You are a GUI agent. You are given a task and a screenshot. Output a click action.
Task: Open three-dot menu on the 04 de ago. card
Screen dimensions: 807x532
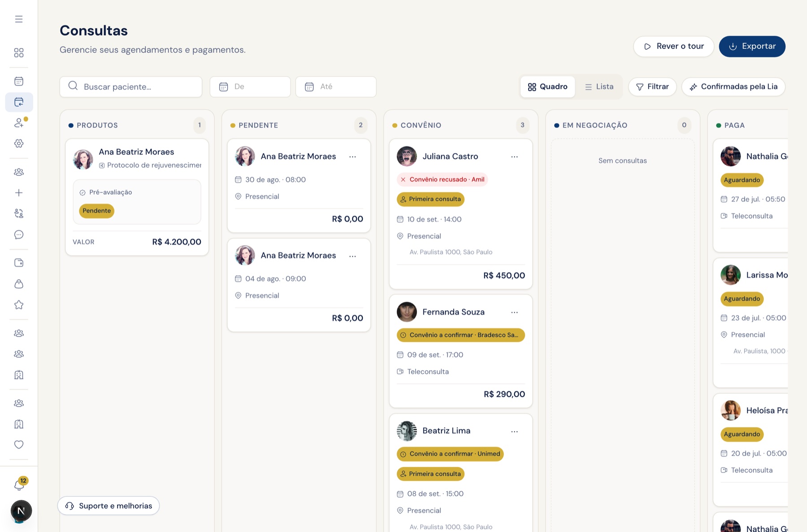click(352, 256)
